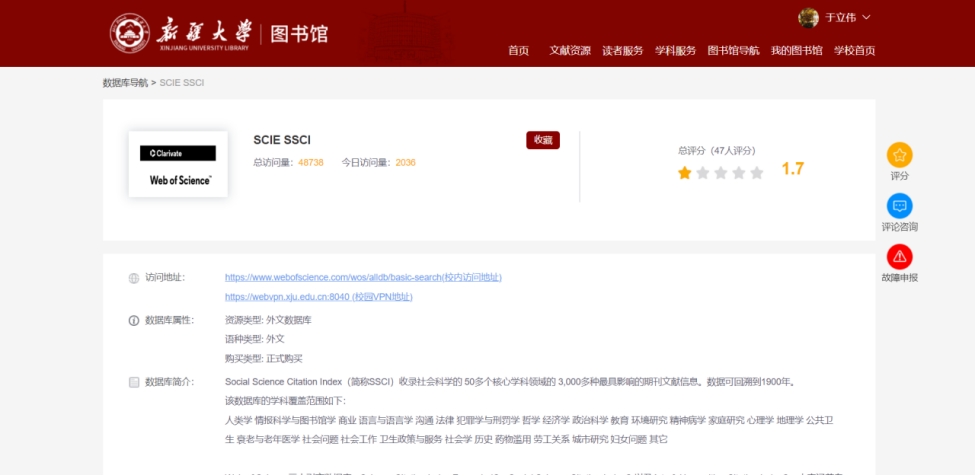Click the 语种类型: 外文 text
This screenshot has height=476, width=975.
255,339
